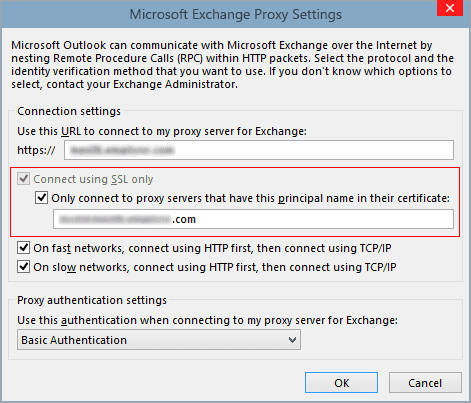Close the Exchange Proxy Settings dialog
The width and height of the screenshot is (471, 403).
tap(450, 8)
